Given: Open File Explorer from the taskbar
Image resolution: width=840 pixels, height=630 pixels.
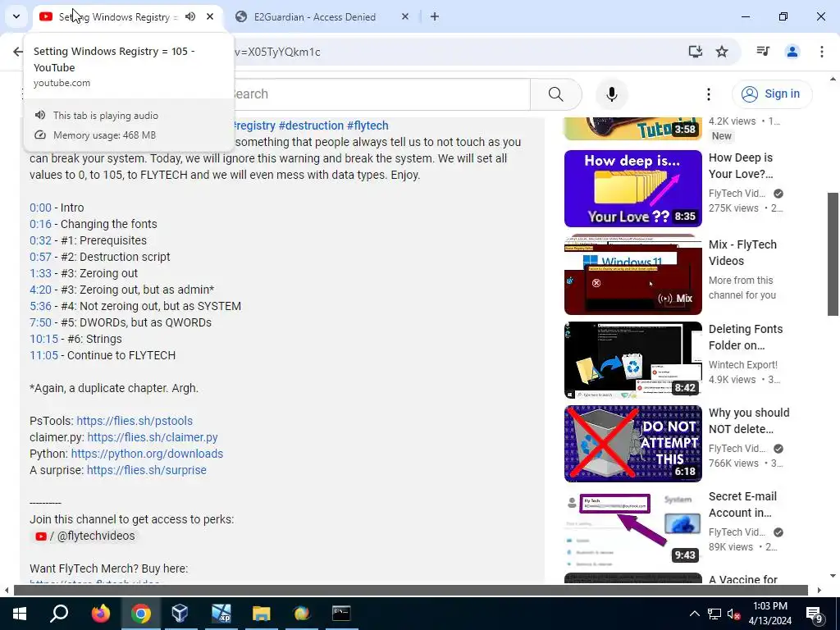Looking at the screenshot, I should (x=262, y=614).
